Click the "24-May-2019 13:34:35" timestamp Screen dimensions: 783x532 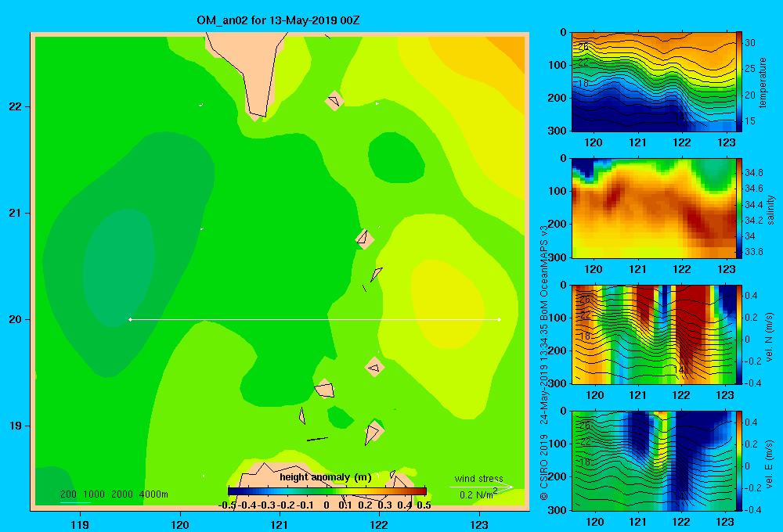click(x=544, y=374)
